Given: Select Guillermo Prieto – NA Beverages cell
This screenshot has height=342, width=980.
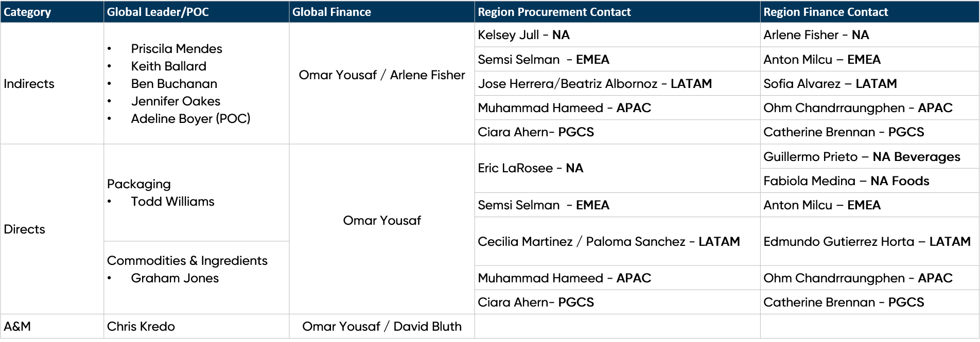Looking at the screenshot, I should 869,156.
